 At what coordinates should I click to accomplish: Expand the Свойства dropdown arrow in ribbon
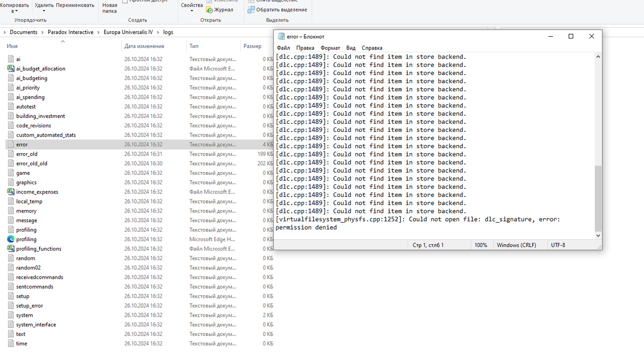[192, 11]
